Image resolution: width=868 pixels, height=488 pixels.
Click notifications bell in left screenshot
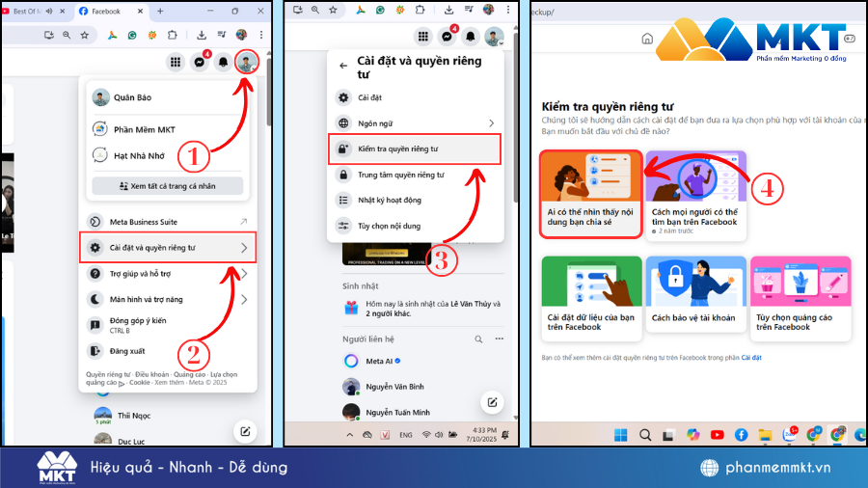(223, 62)
